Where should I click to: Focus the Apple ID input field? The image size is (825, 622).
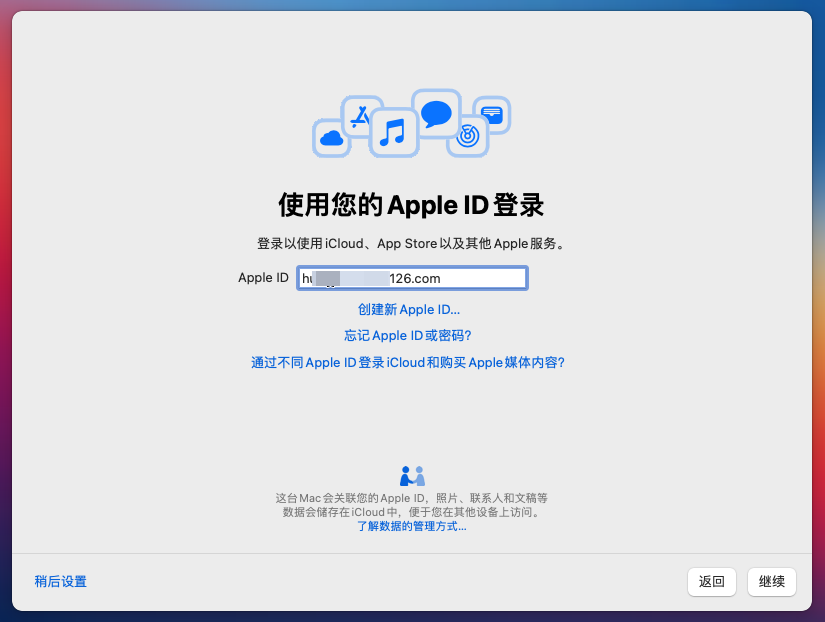(x=412, y=278)
